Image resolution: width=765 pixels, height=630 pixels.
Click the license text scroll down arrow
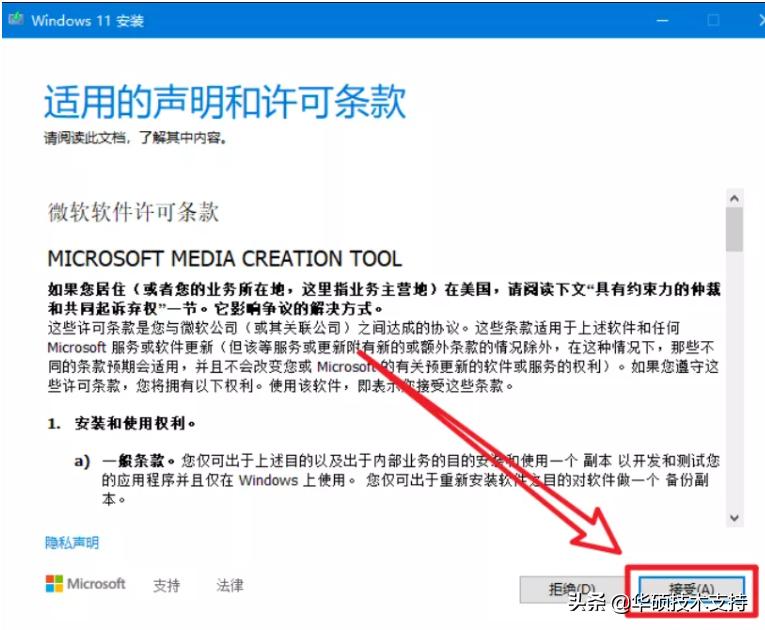tap(734, 518)
